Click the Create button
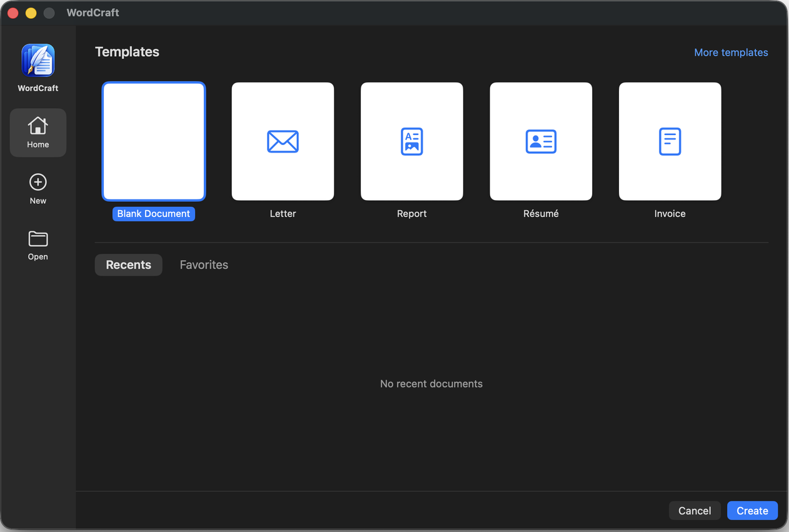Viewport: 789px width, 532px height. click(x=752, y=511)
